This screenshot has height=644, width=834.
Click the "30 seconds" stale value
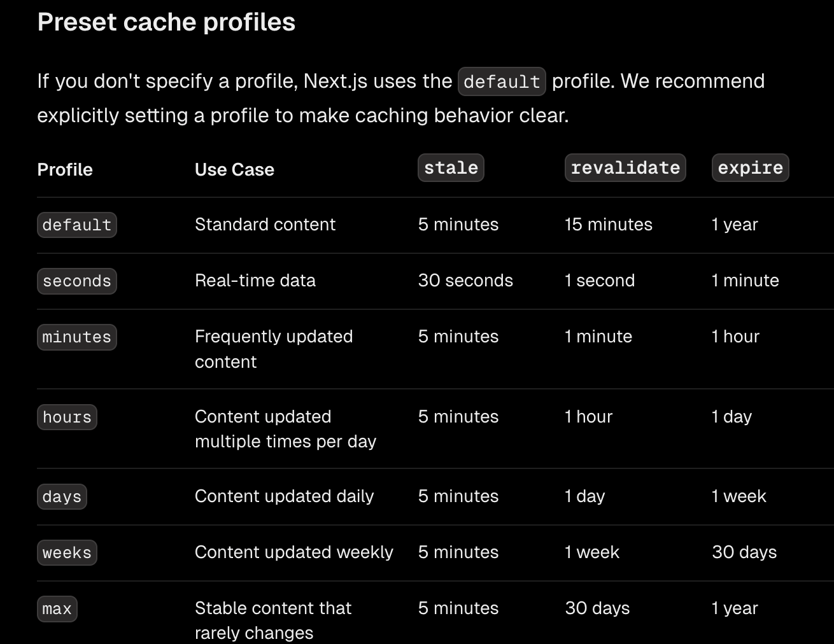(x=465, y=281)
